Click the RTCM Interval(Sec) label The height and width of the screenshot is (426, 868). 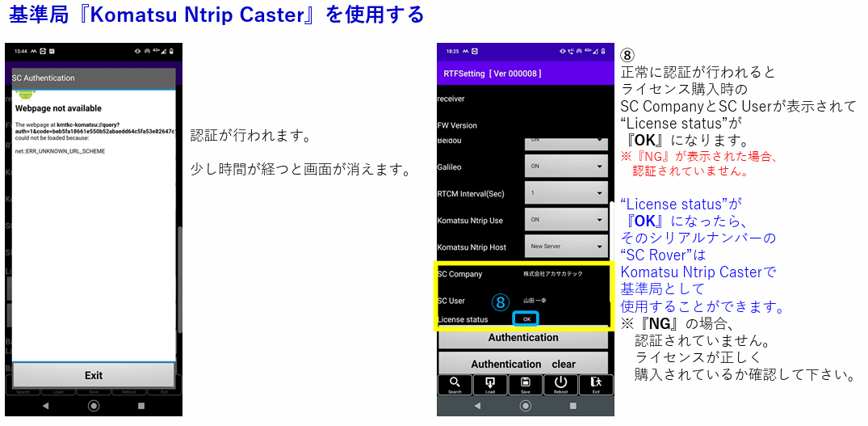click(471, 194)
